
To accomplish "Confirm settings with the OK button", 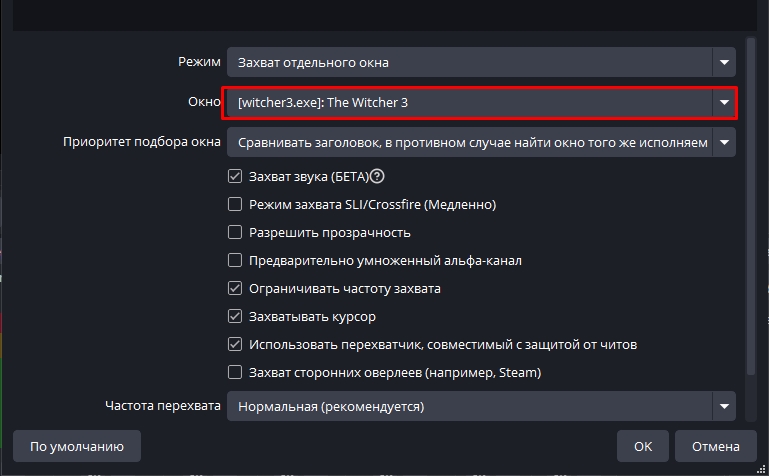I will pyautogui.click(x=643, y=446).
